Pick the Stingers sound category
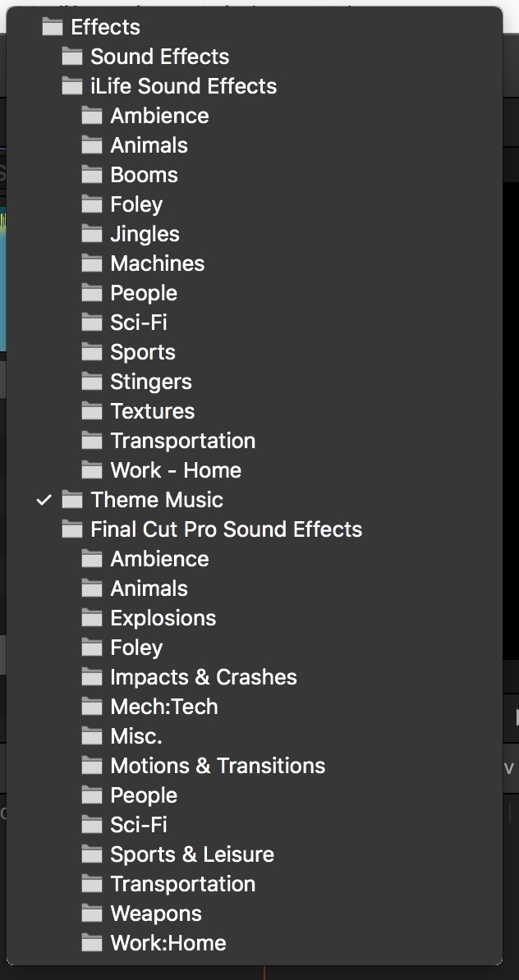 [150, 382]
